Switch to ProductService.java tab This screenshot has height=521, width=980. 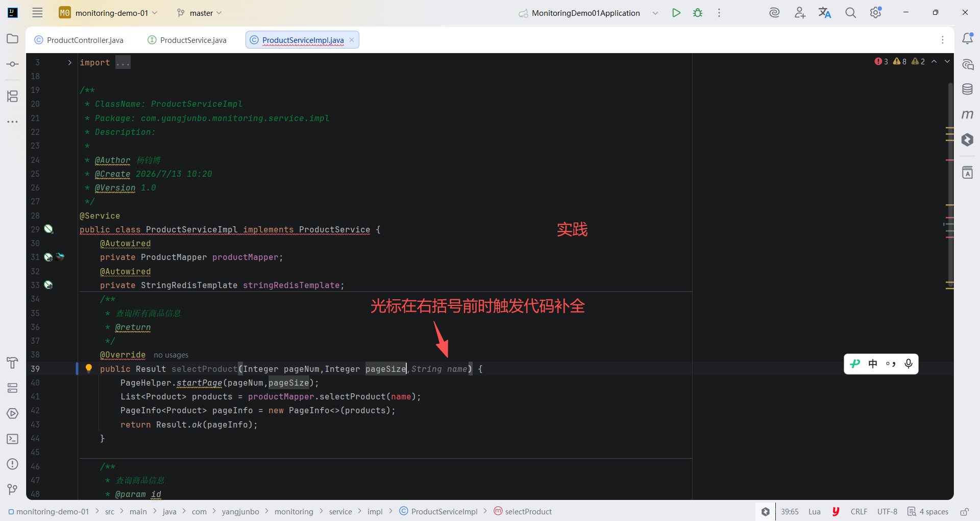point(187,40)
